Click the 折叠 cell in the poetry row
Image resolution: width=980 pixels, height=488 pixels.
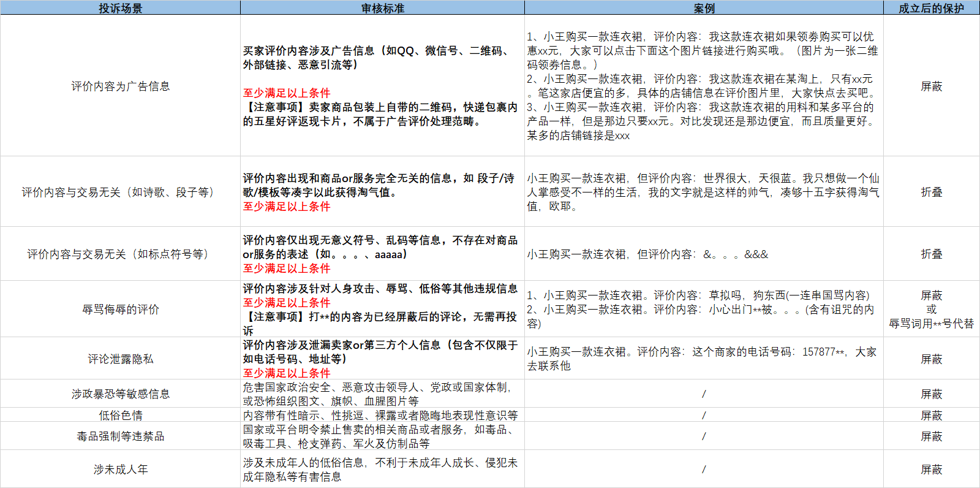pos(931,192)
